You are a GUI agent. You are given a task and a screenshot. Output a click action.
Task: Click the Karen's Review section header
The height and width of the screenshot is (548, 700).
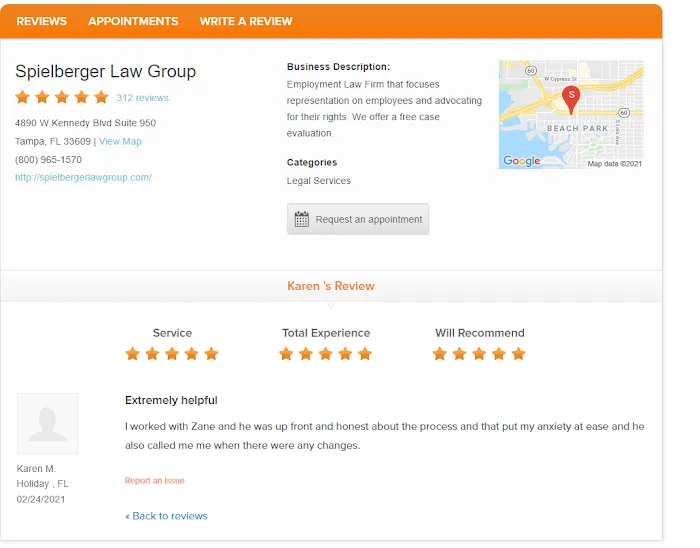tap(331, 286)
